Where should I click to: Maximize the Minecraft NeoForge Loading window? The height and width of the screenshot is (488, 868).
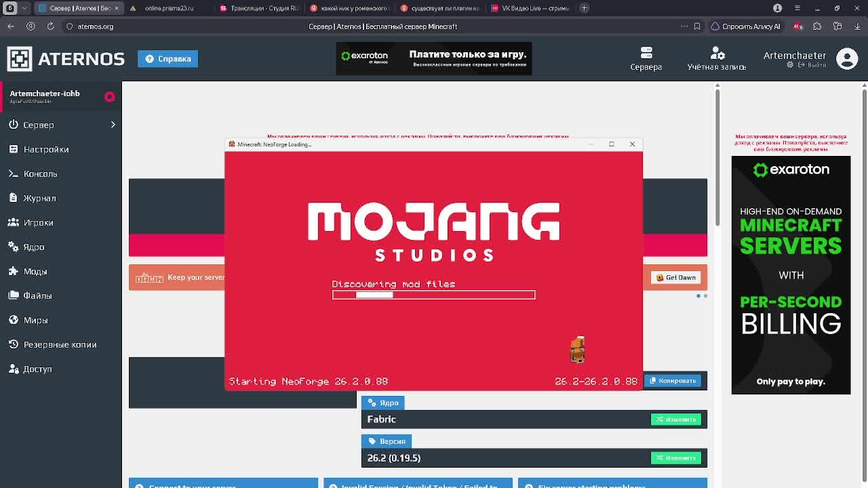coord(611,144)
